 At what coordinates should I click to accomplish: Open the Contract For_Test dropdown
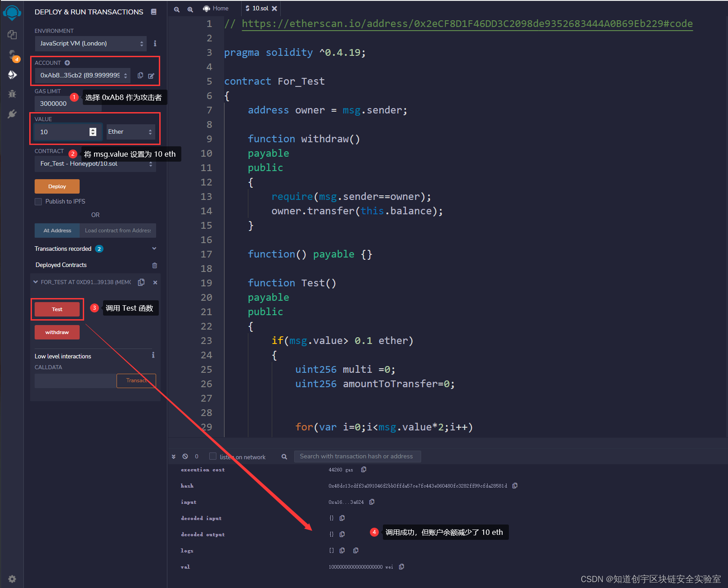pos(95,164)
